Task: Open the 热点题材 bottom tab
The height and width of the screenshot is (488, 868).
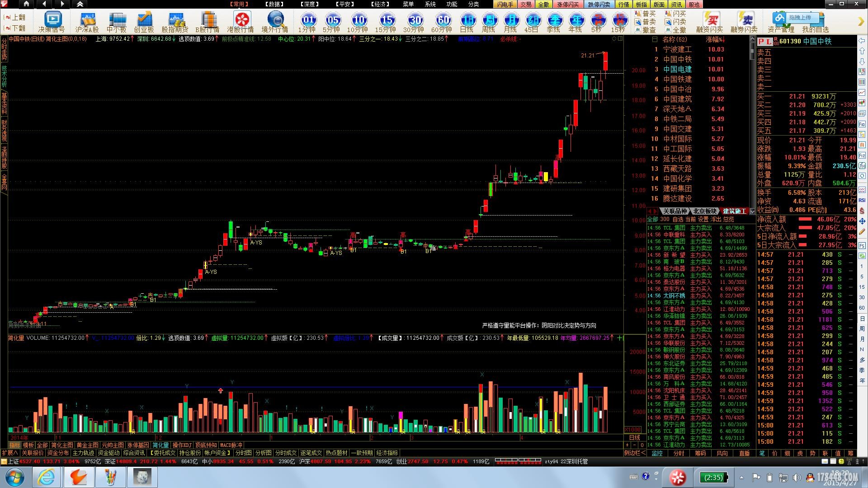Action: coord(337,453)
